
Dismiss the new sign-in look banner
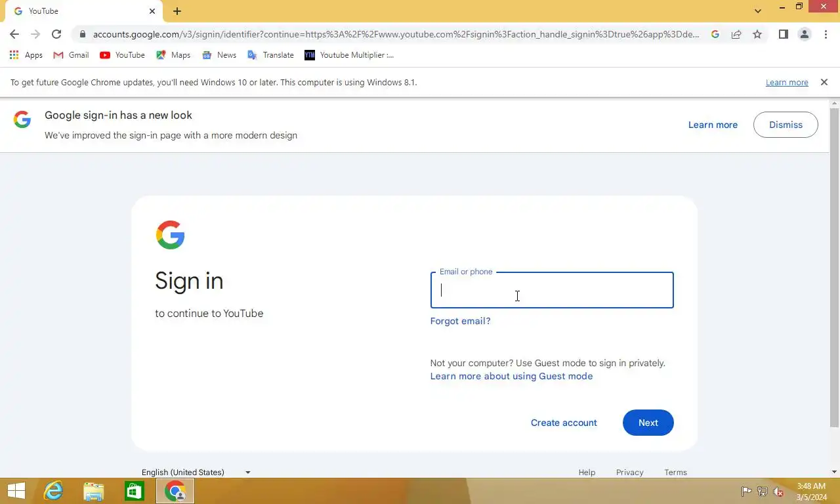coord(786,125)
